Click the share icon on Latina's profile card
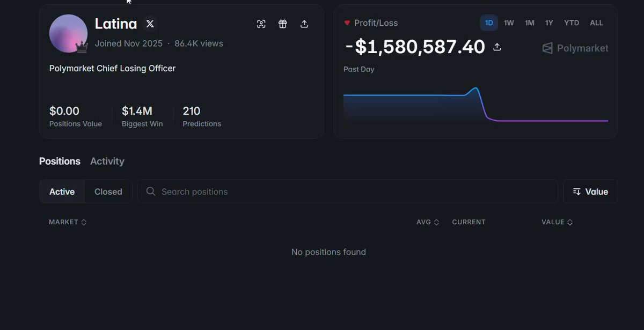The width and height of the screenshot is (644, 330). 304,24
